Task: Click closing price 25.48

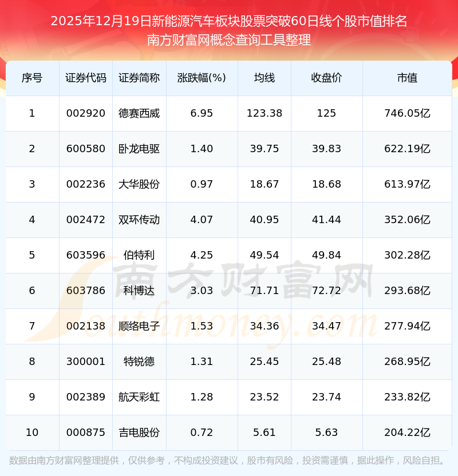Action: (326, 362)
